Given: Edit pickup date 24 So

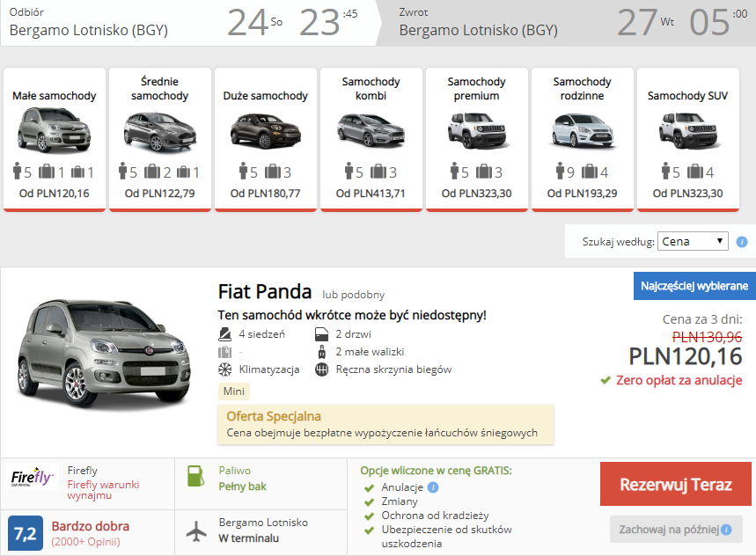Looking at the screenshot, I should tap(254, 23).
